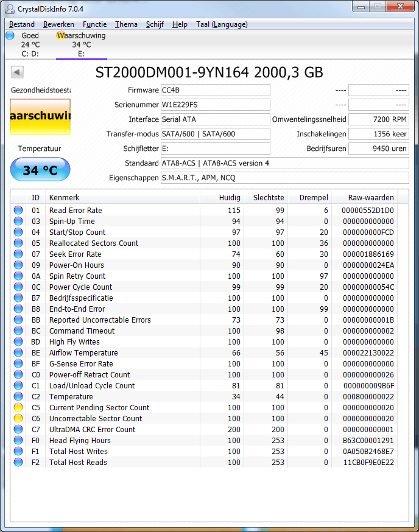Select the Power-off Retract Count row text
The height and width of the screenshot is (532, 419).
click(x=90, y=374)
